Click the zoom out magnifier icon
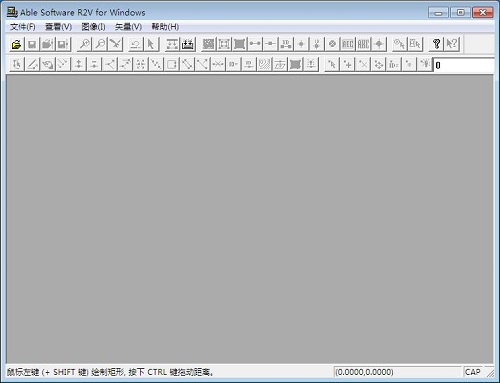 point(100,44)
